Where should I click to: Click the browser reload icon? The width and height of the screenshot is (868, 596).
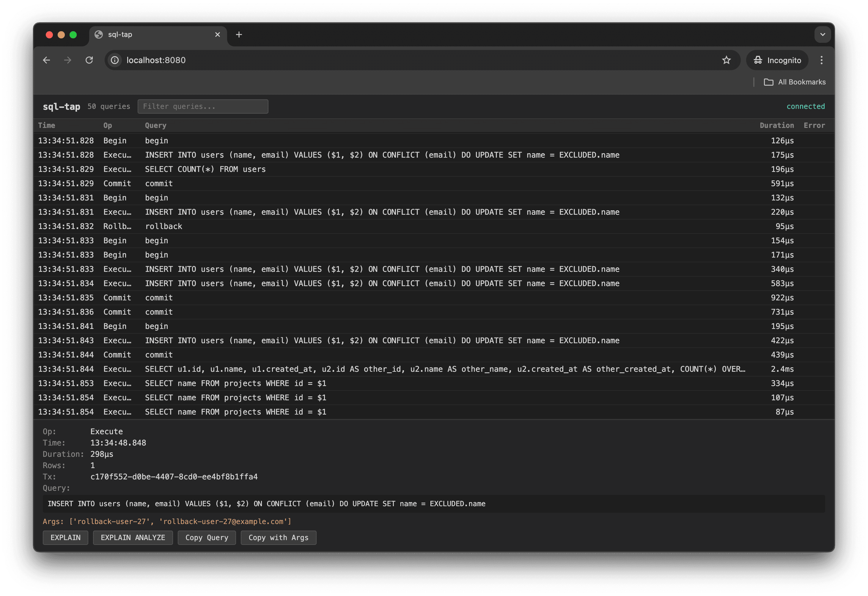point(89,60)
